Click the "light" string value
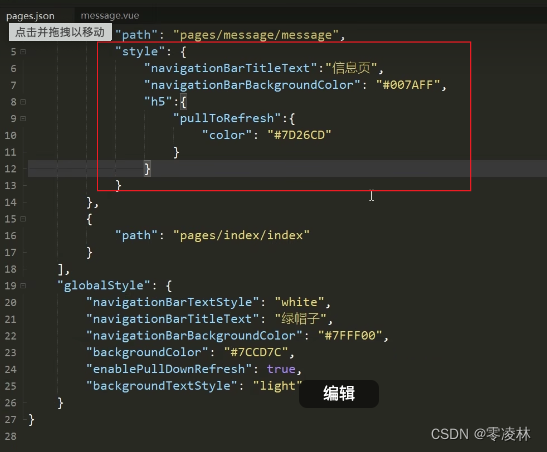 pyautogui.click(x=277, y=386)
